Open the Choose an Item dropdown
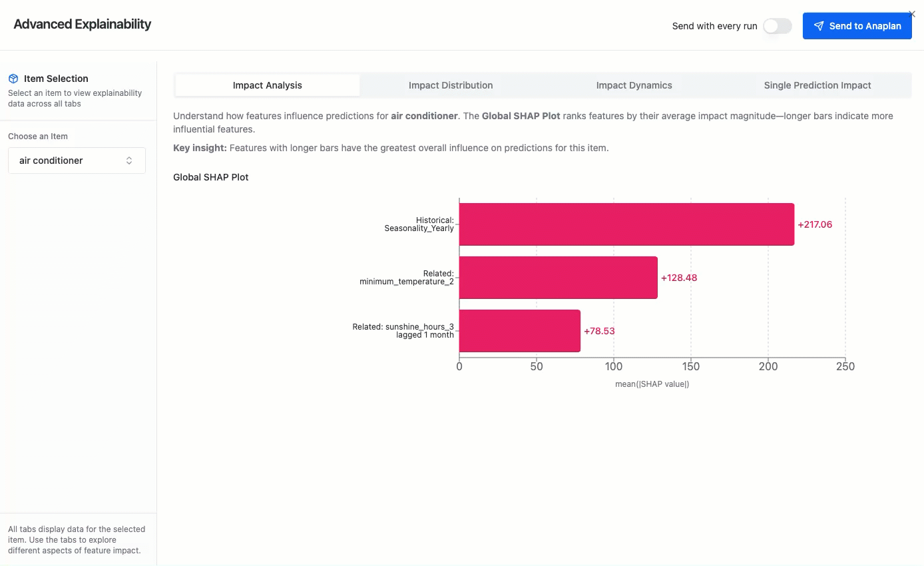Screen dimensions: 924x566 pos(77,160)
